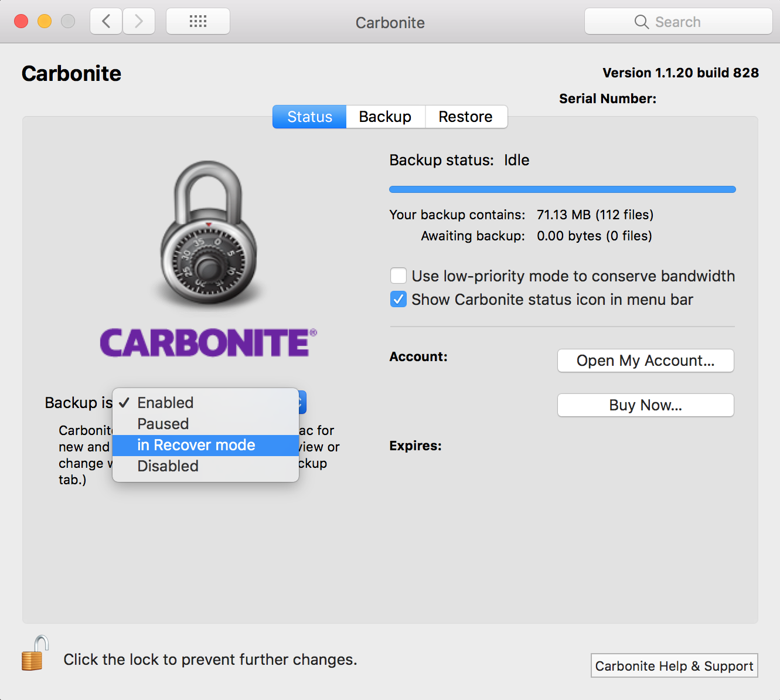780x700 pixels.
Task: Switch to the Backup tab
Action: coord(385,117)
